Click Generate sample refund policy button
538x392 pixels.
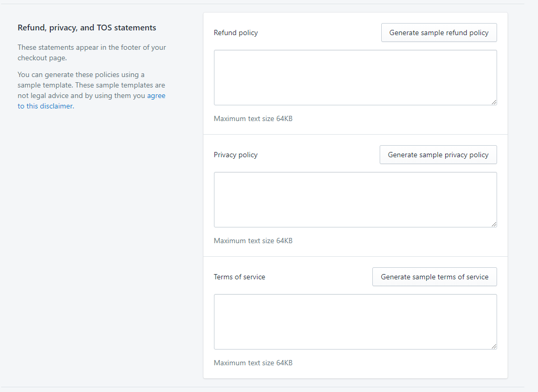pos(439,32)
